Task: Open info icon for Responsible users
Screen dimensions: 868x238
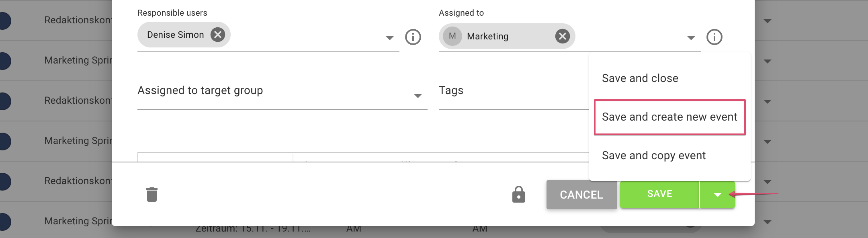Action: (413, 37)
